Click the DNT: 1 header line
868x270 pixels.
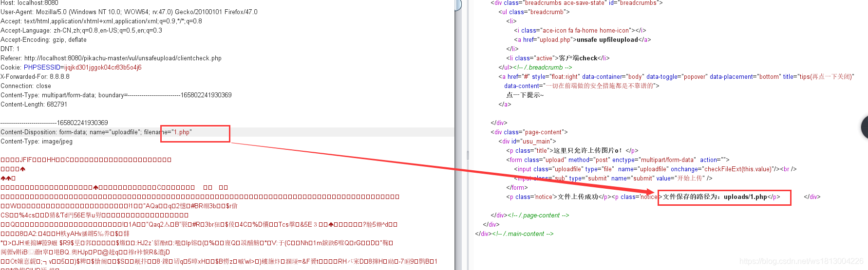[x=10, y=49]
